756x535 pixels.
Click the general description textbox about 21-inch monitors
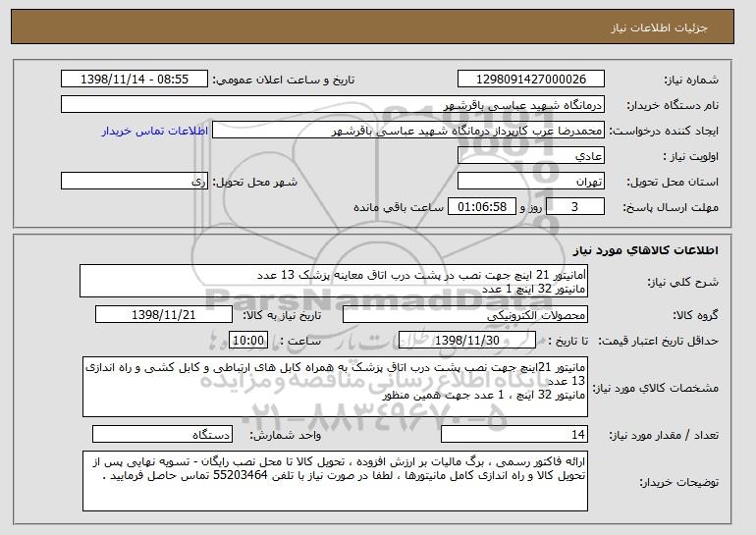tap(334, 281)
